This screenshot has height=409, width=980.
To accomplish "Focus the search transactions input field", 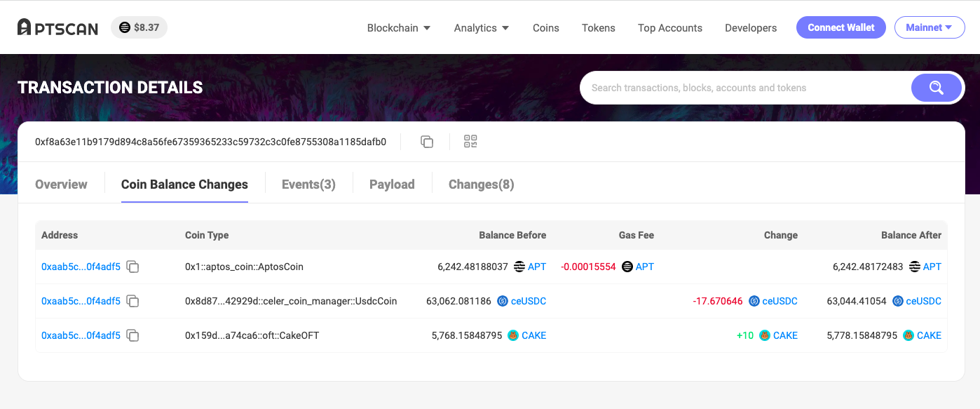I will pyautogui.click(x=743, y=88).
